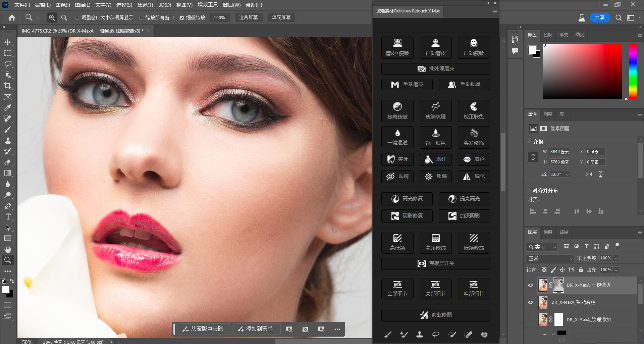Switch to the 通道 channels tab
644x344 pixels.
(548, 232)
